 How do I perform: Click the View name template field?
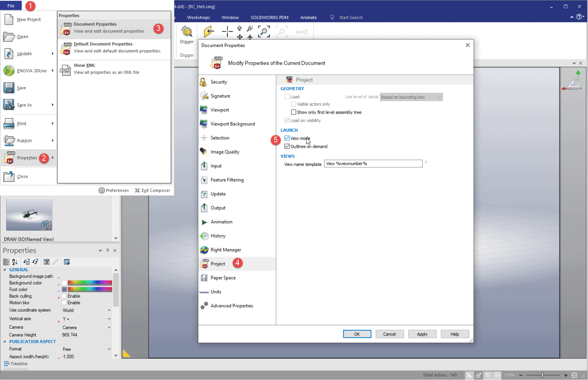point(373,164)
